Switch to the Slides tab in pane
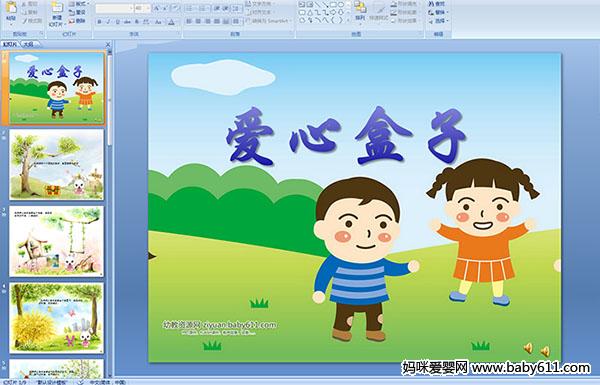Image resolution: width=600 pixels, height=385 pixels. (10, 44)
